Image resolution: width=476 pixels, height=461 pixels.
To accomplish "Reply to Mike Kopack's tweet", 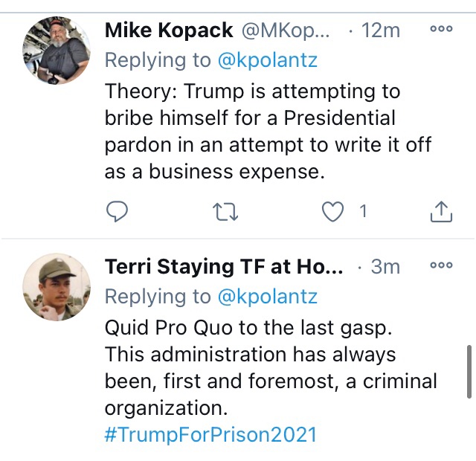I will pyautogui.click(x=118, y=212).
